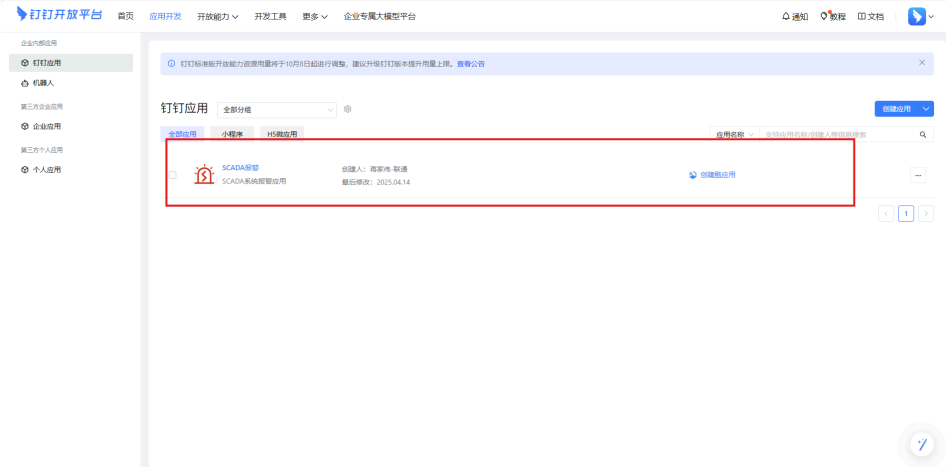Close the announcement banner
Screen dimensions: 946x467
pos(922,63)
